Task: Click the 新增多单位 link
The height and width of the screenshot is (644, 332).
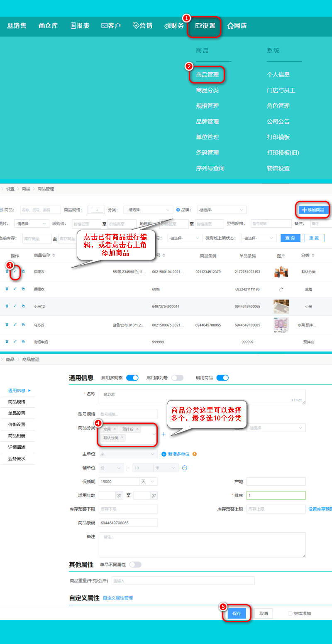Action: [x=178, y=454]
